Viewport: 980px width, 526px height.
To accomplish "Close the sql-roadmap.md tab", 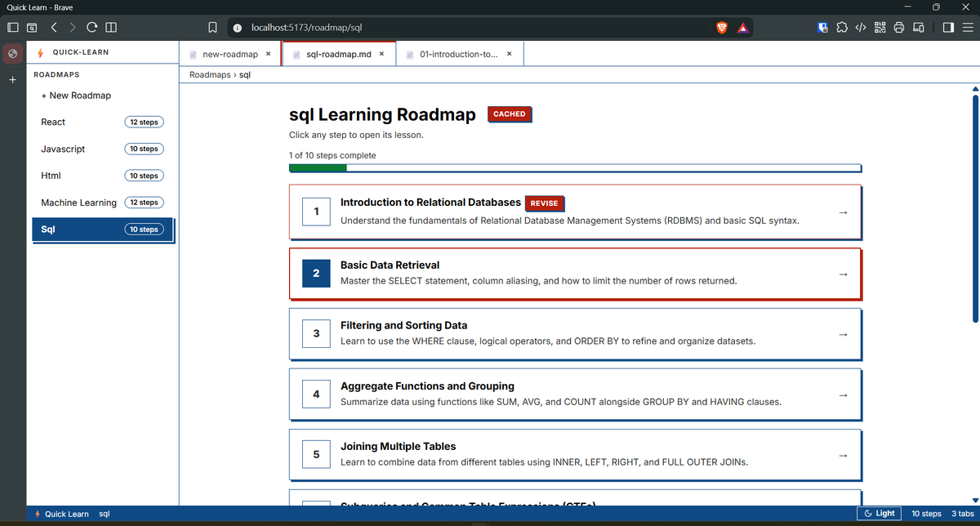I will tap(382, 54).
